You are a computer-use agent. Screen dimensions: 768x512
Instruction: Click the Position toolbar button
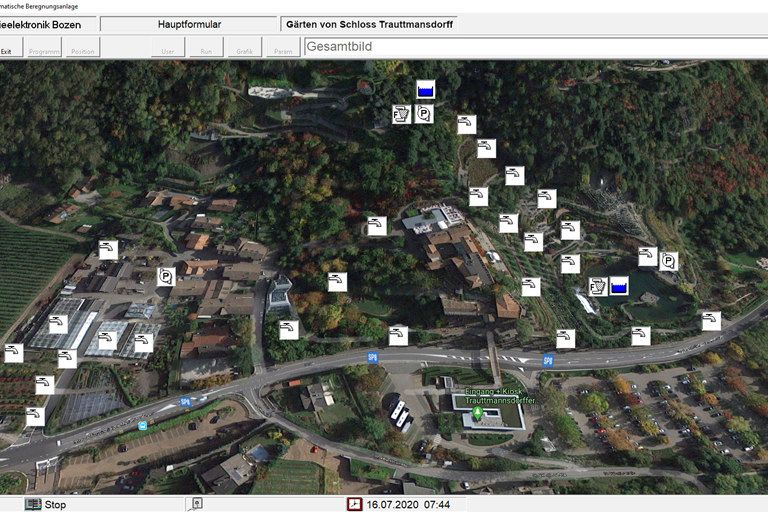point(83,50)
